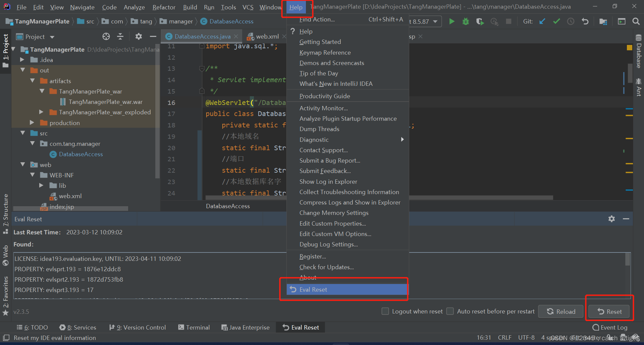Click the Reload button
The height and width of the screenshot is (345, 644).
click(561, 311)
